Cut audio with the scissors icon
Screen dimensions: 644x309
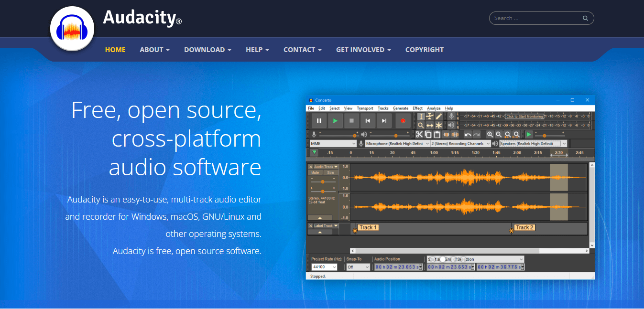(x=420, y=134)
